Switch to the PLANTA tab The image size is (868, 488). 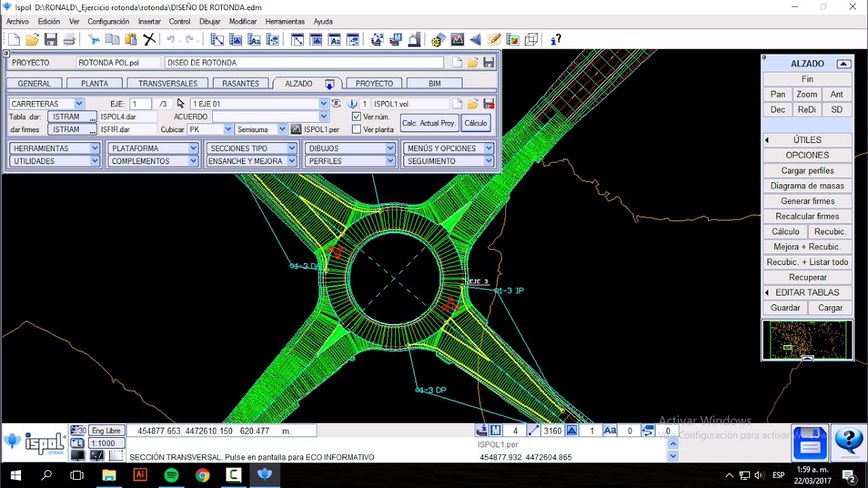[94, 83]
